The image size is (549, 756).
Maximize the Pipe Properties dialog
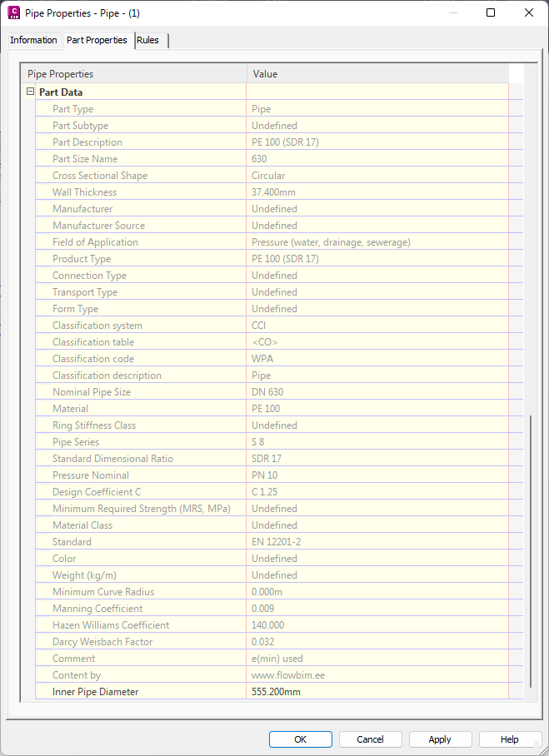click(491, 12)
